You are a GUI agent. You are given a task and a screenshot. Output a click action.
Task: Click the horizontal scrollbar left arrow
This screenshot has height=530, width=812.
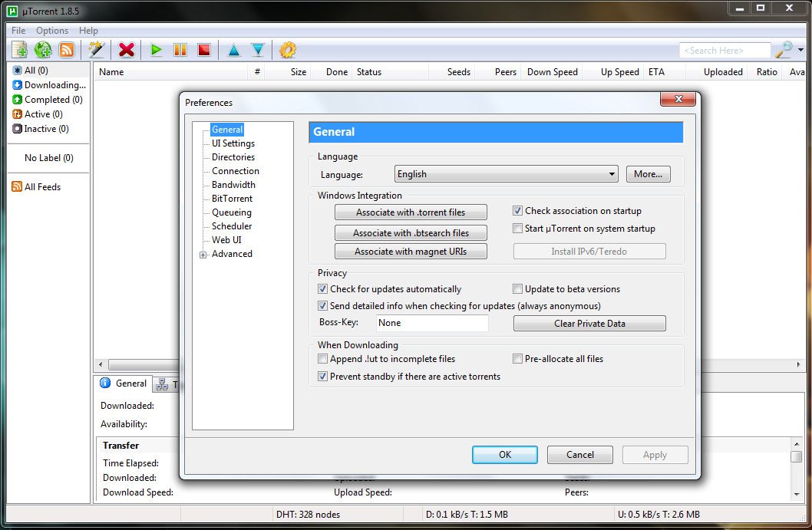101,364
